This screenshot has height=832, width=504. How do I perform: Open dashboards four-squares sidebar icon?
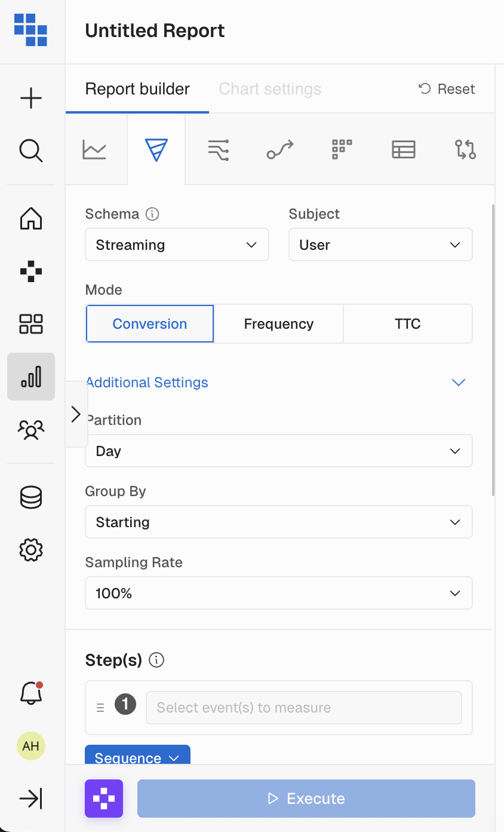31,324
